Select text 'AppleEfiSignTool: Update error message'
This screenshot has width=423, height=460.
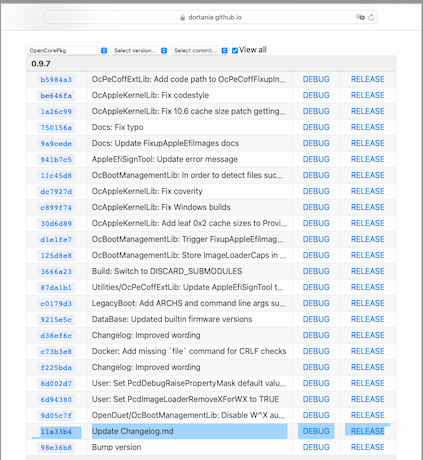click(x=165, y=159)
